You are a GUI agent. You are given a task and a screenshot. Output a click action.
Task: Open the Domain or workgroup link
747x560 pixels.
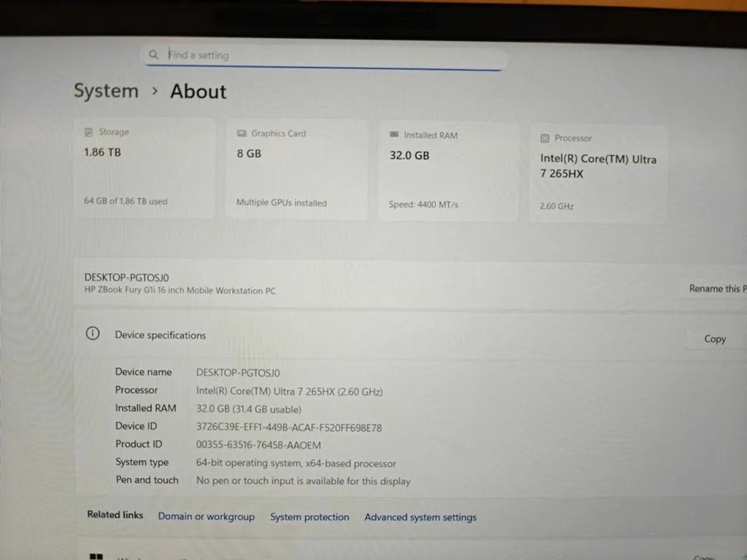pos(206,516)
